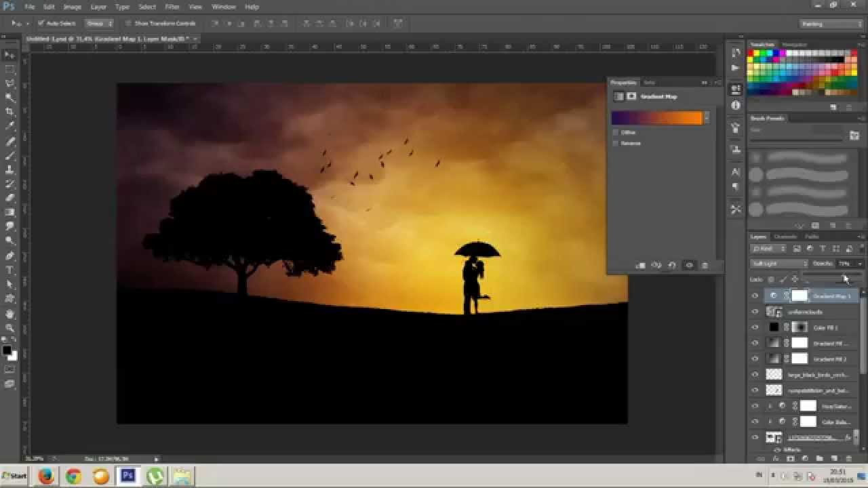Pick the Type tool in toolbar
The height and width of the screenshot is (488, 868).
coord(9,270)
